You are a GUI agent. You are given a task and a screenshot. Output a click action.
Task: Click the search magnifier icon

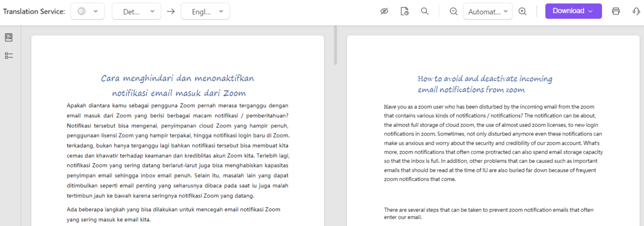424,11
